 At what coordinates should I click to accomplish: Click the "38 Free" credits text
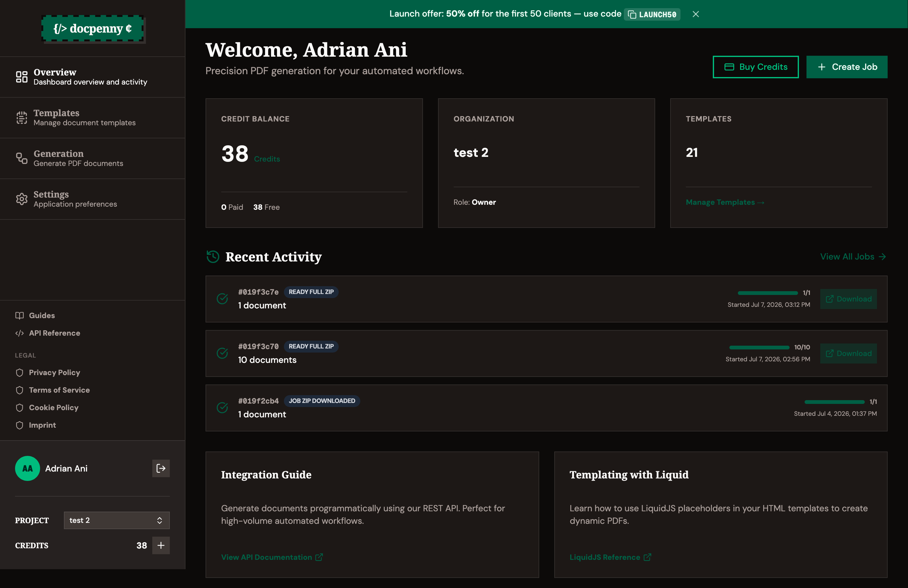266,207
